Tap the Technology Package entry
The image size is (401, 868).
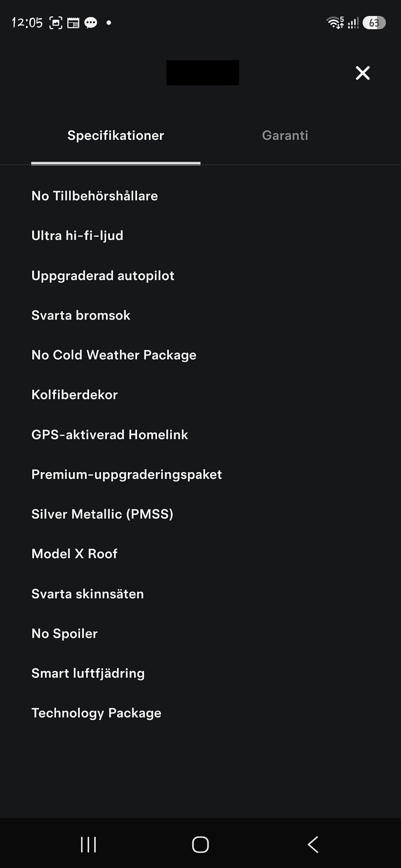tap(96, 713)
